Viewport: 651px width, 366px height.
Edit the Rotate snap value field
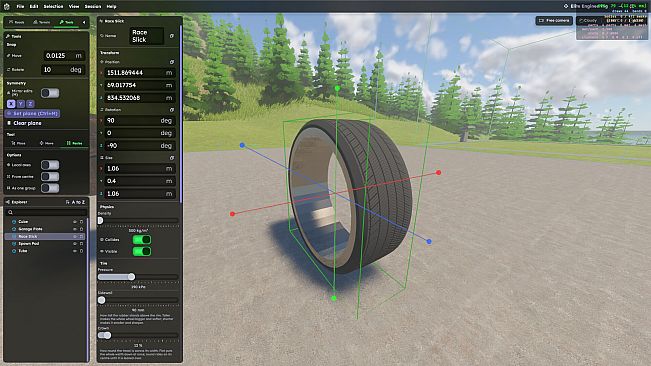click(64, 70)
